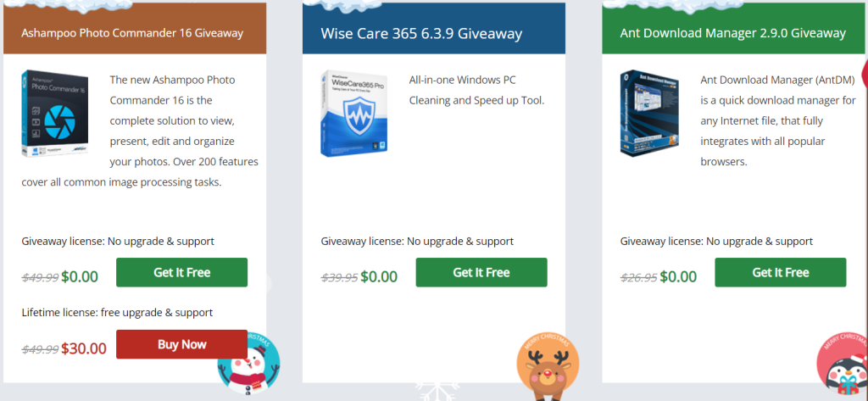Click the Wise Care All-in-one description text

[476, 90]
